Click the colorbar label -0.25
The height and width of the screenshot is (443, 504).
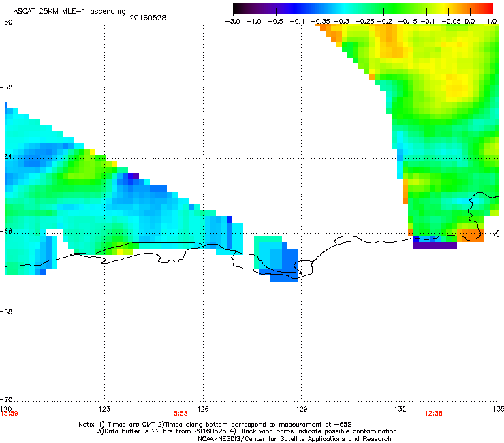[x=364, y=22]
